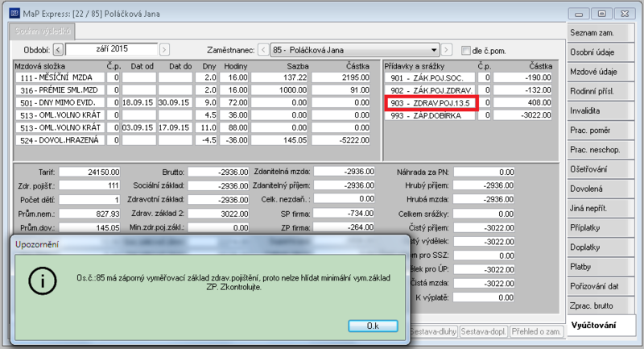Click the SP firma value -734.00
The height and width of the screenshot is (349, 644).
(x=345, y=214)
